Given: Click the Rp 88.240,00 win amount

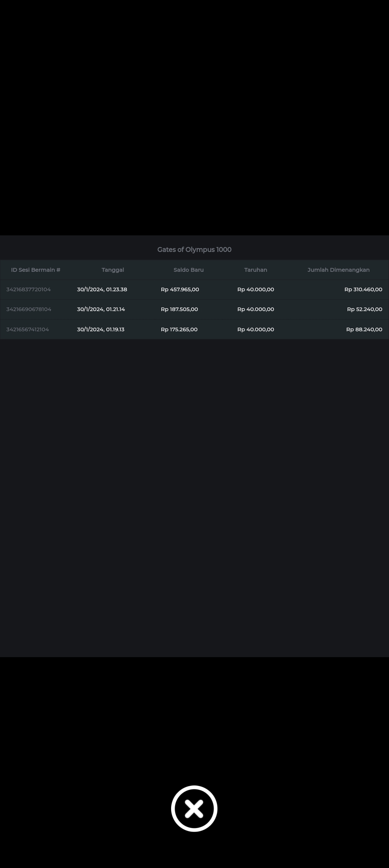Looking at the screenshot, I should coord(364,329).
